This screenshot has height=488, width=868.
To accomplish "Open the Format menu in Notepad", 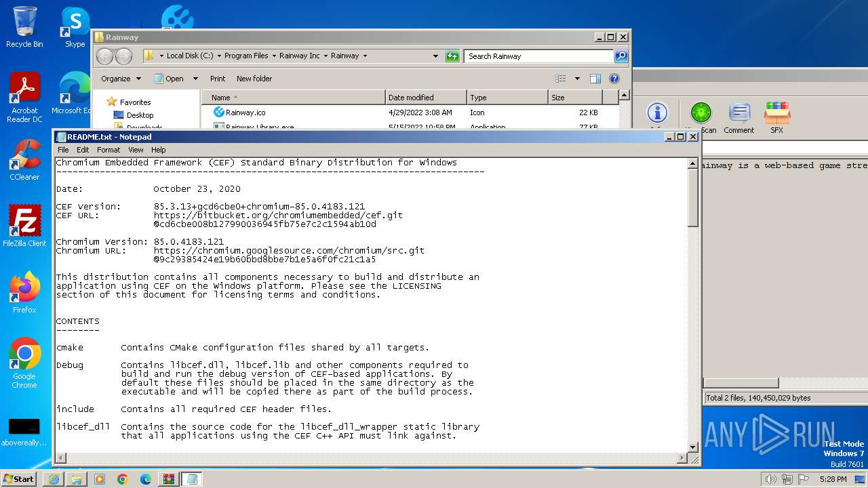I will [x=108, y=150].
